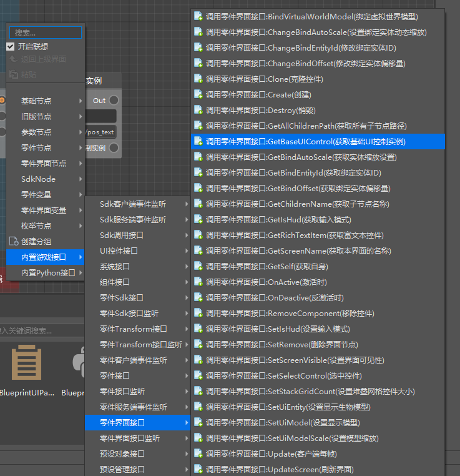460x476 pixels.
Task: Expand the UI控件接口 submenu arrow
Action: (x=186, y=251)
